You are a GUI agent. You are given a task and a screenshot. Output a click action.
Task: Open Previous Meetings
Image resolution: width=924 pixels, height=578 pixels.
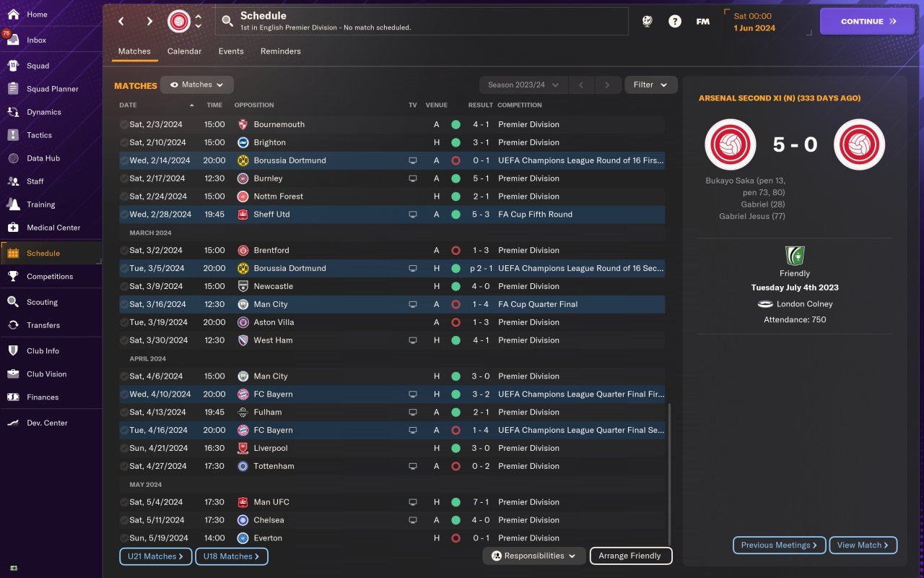780,545
